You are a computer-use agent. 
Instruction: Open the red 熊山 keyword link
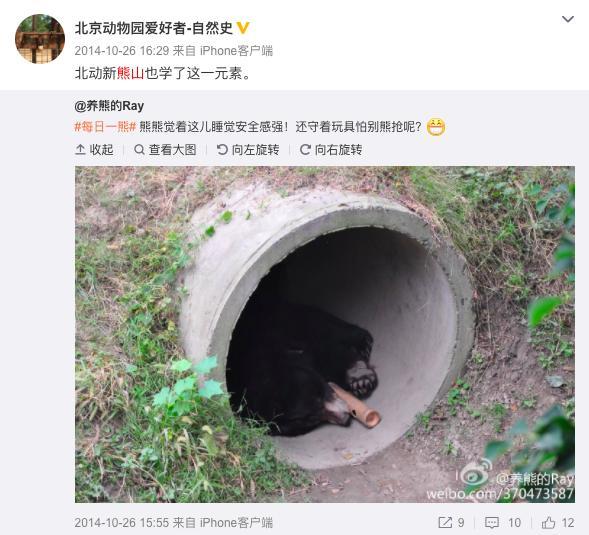[130, 73]
